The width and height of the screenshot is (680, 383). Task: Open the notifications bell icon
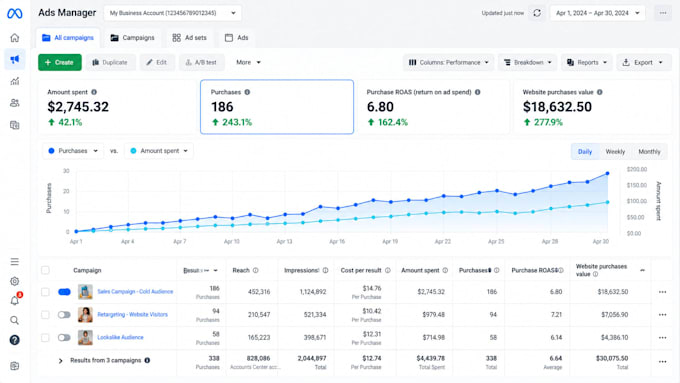(x=14, y=300)
